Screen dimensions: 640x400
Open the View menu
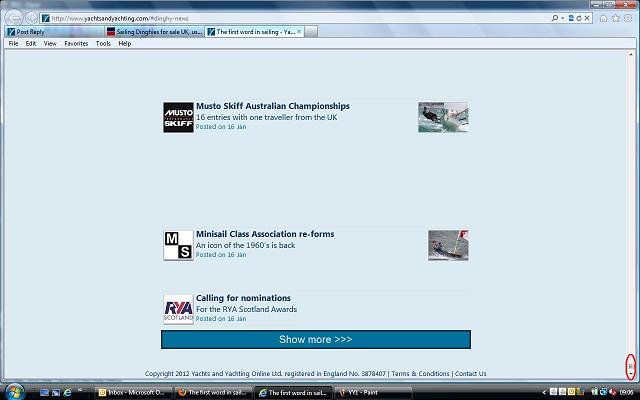coord(50,43)
